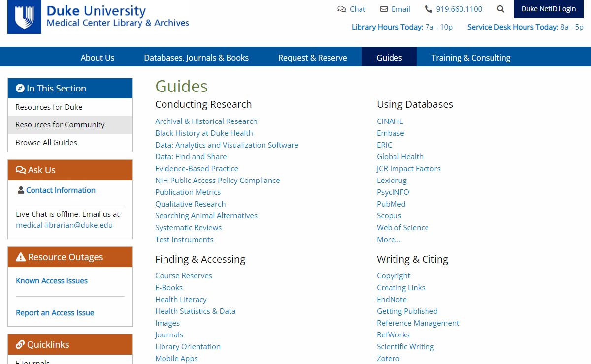
Task: Open Data: Analytics and Visualization Software guide
Action: pyautogui.click(x=227, y=145)
